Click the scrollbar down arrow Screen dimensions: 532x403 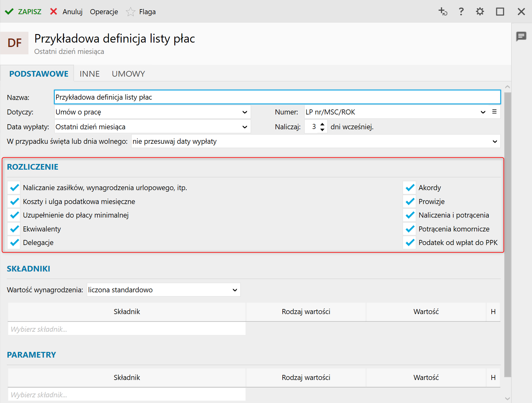coord(507,399)
